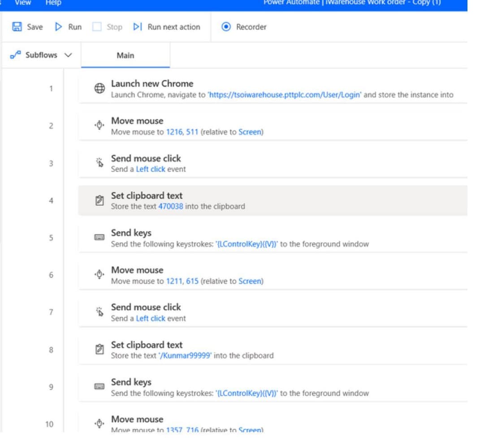Click the Stop square icon

pos(97,27)
